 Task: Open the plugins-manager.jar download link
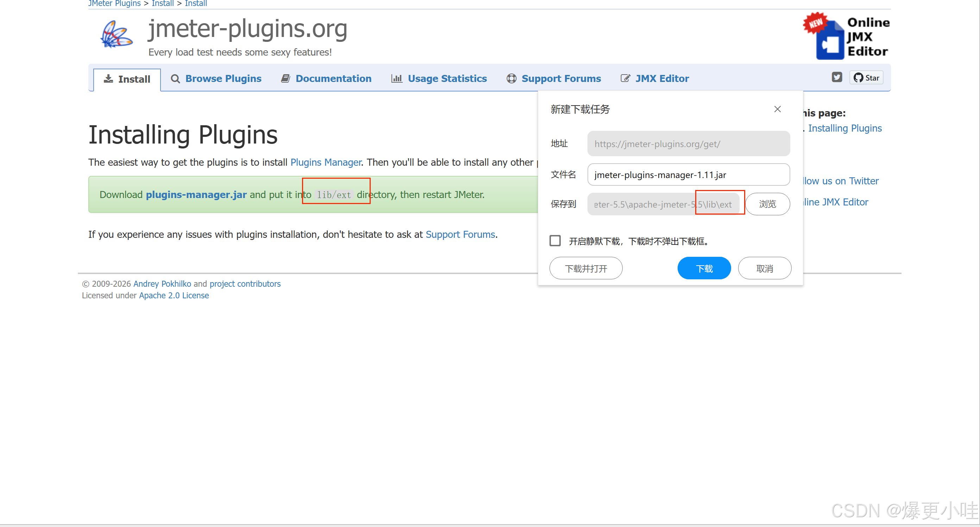[196, 195]
